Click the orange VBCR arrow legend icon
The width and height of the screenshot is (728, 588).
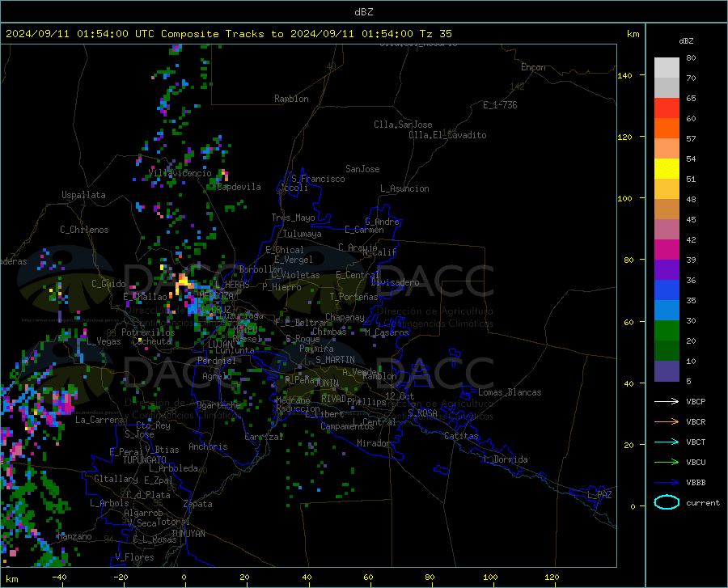click(x=667, y=422)
